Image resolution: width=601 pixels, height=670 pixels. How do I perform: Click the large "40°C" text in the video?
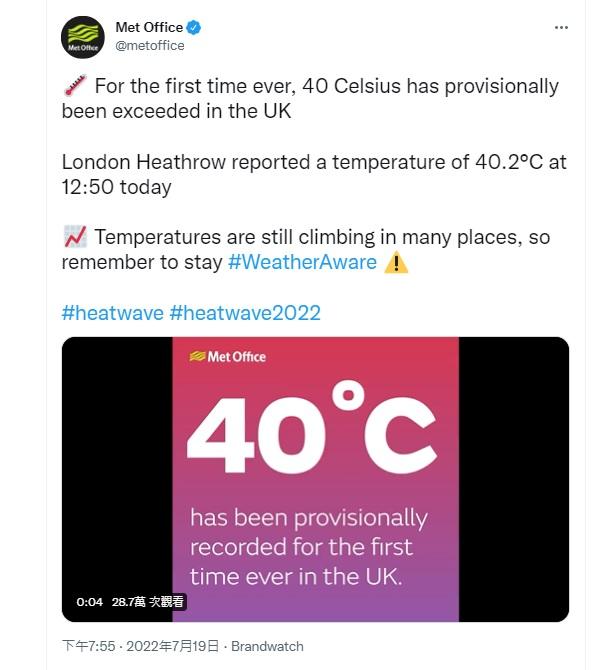(x=311, y=432)
